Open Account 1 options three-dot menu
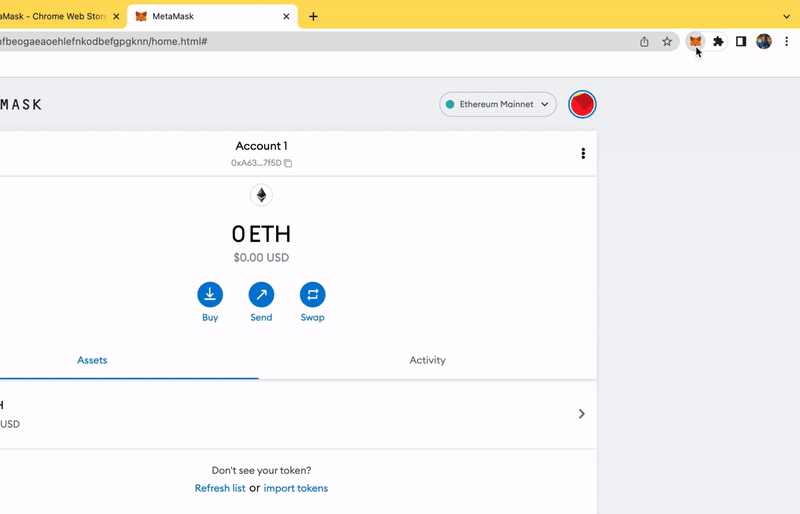This screenshot has height=514, width=800. point(583,154)
